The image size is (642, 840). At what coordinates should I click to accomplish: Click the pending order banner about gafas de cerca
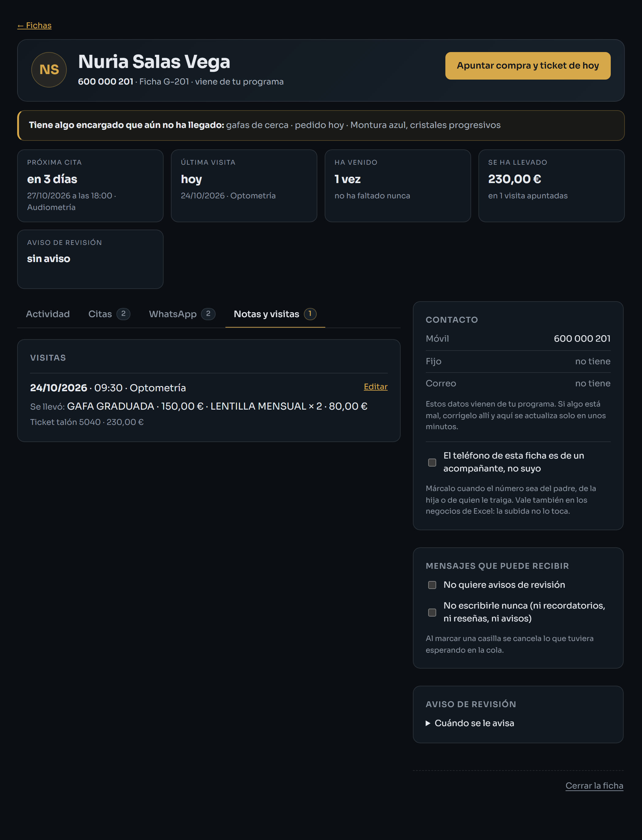coord(321,126)
